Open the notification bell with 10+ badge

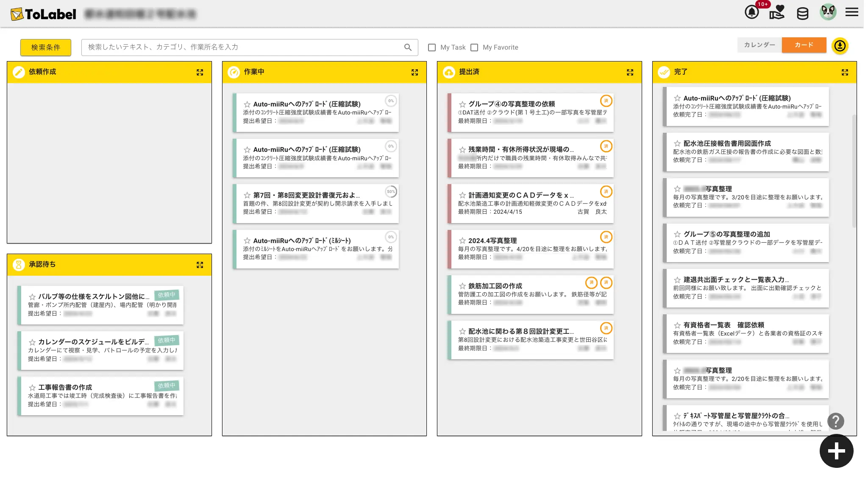[x=751, y=12]
